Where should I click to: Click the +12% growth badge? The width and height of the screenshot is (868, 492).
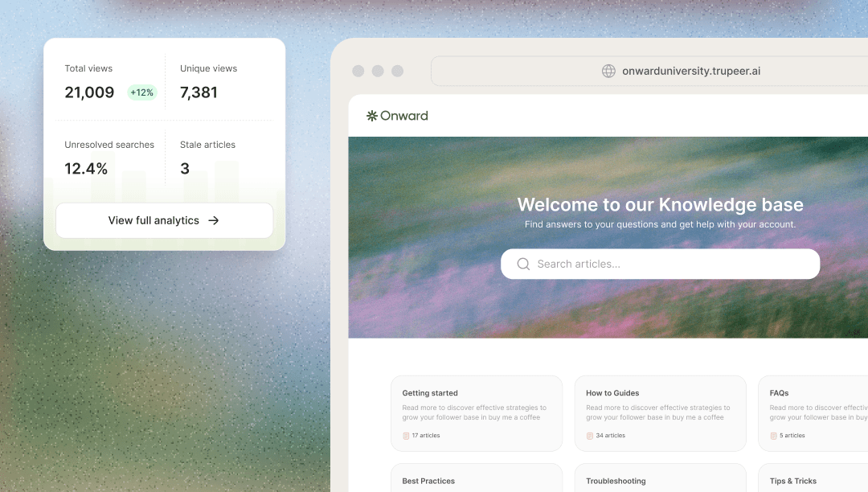click(141, 92)
